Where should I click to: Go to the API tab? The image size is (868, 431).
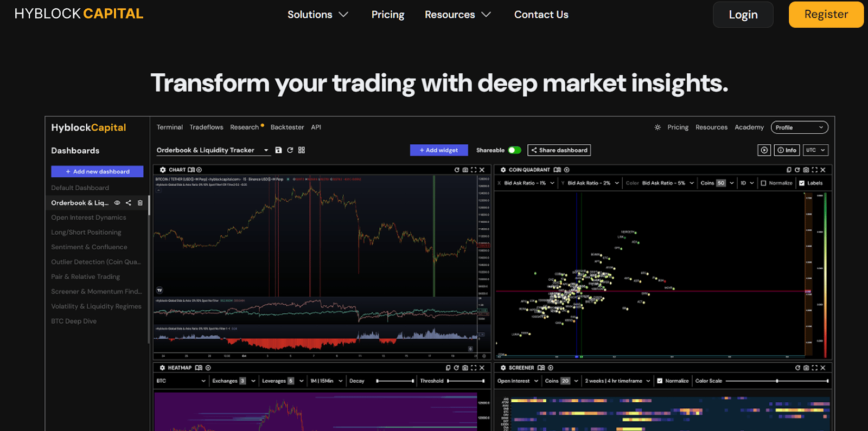coord(316,127)
